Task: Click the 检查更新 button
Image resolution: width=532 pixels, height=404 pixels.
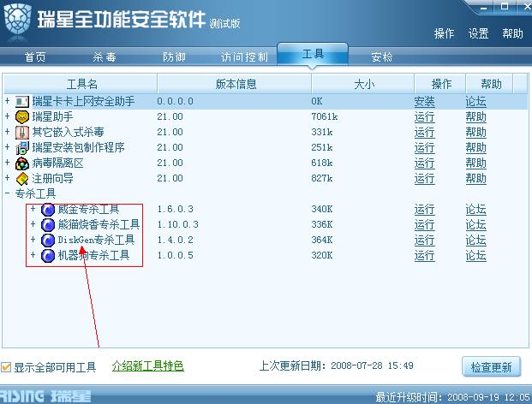Action: (491, 366)
